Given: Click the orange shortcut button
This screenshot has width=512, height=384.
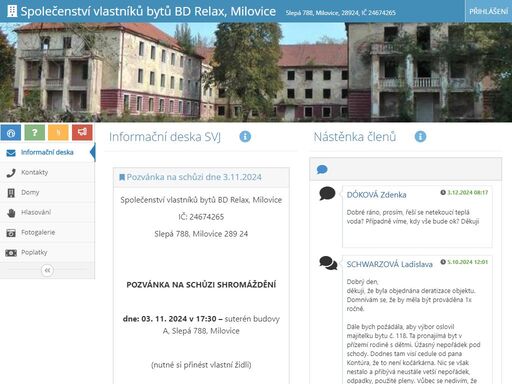Looking at the screenshot, I should [58, 132].
